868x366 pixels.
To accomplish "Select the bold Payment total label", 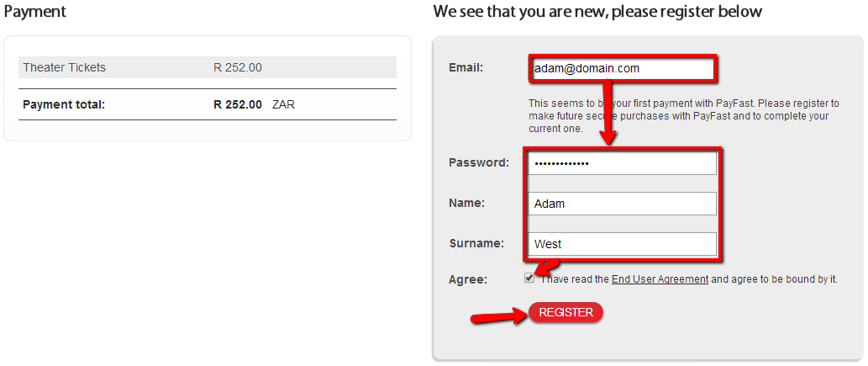I will (x=64, y=104).
